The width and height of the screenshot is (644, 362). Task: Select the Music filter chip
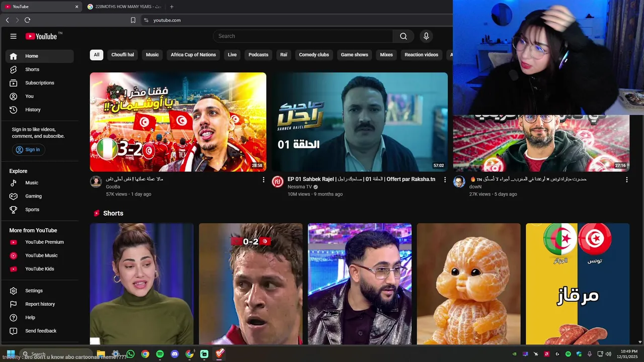click(152, 55)
